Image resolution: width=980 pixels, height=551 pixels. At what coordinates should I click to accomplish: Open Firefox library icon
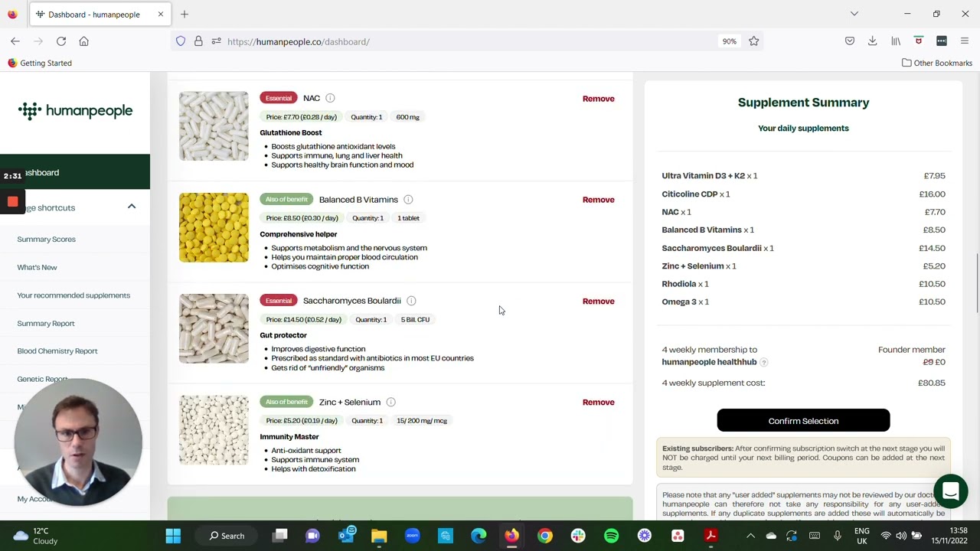tap(896, 41)
